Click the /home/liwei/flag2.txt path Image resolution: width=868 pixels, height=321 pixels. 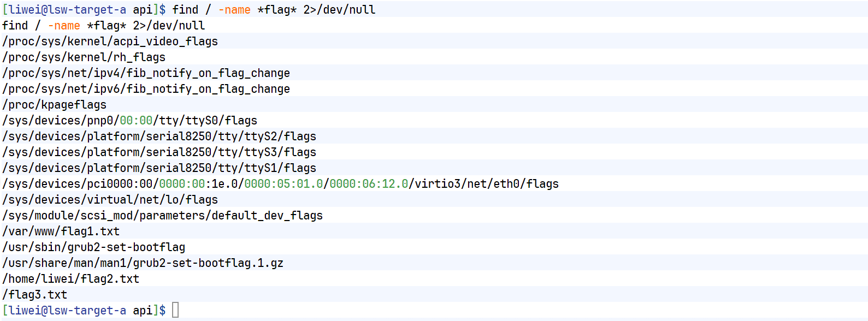[x=70, y=279]
